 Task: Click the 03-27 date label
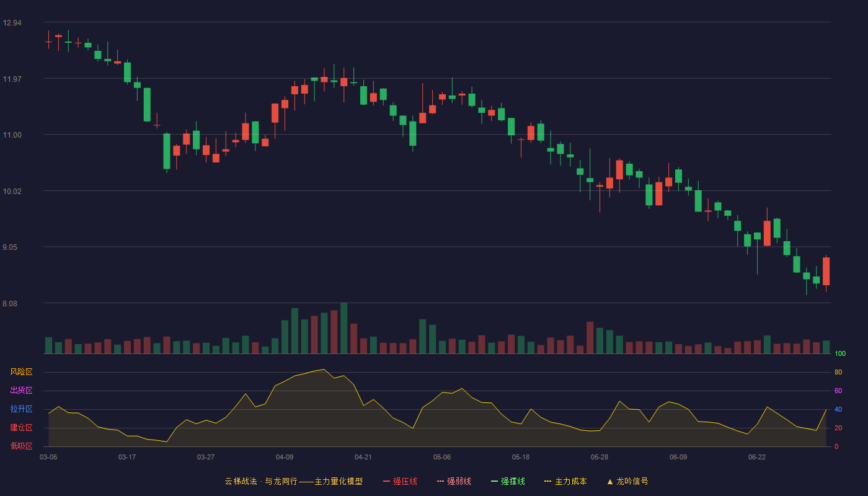pos(206,457)
